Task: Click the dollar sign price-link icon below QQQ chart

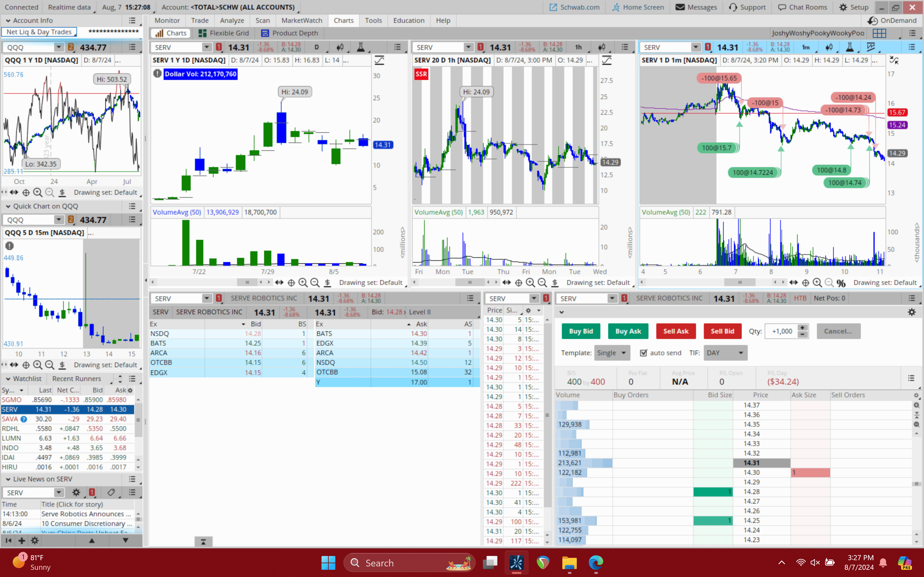Action: [62, 193]
